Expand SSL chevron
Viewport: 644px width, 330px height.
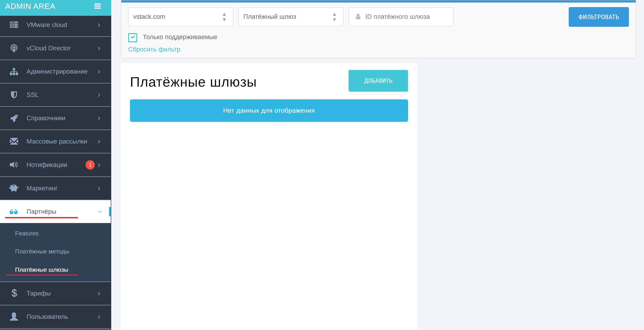[99, 95]
